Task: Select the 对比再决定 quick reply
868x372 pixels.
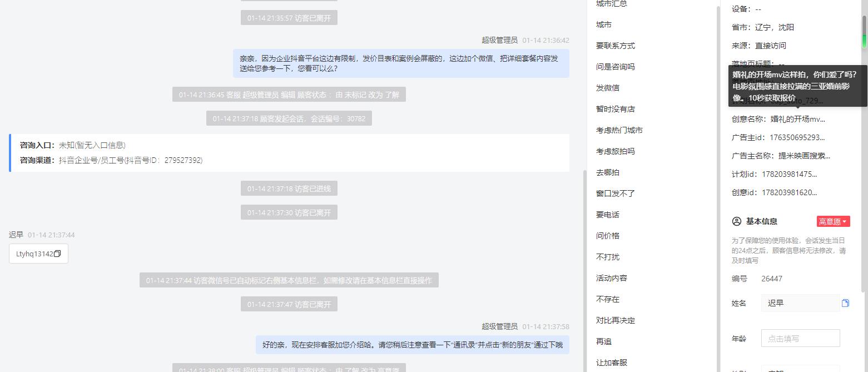Action: click(x=616, y=320)
